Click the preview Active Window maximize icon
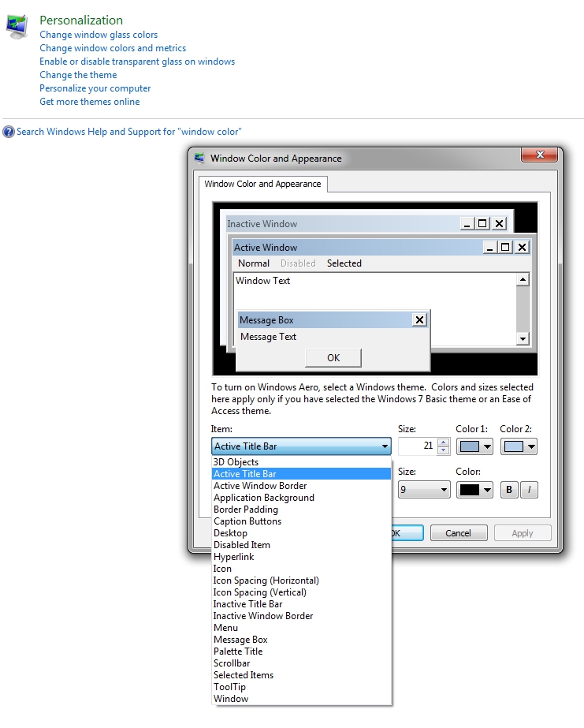The width and height of the screenshot is (584, 728). (505, 248)
